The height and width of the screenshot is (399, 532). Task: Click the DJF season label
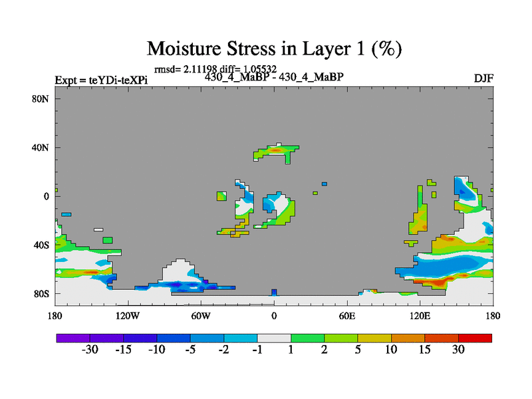(483, 78)
